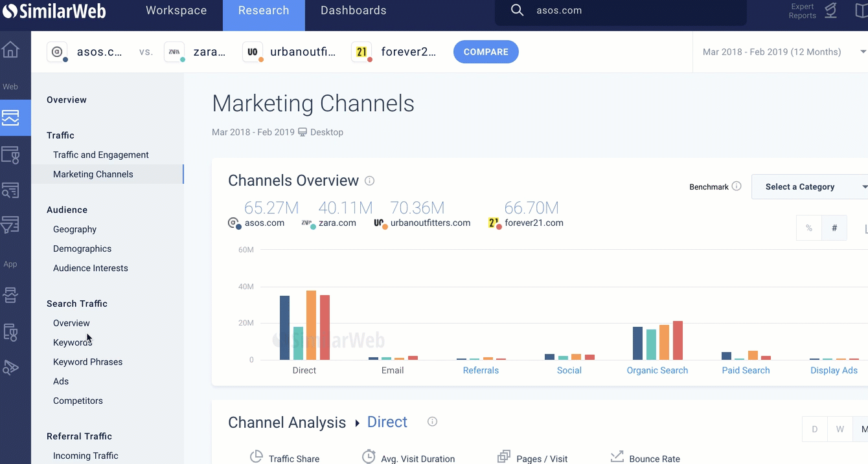The width and height of the screenshot is (868, 464).
Task: Switch chart to percentage view
Action: coord(809,228)
